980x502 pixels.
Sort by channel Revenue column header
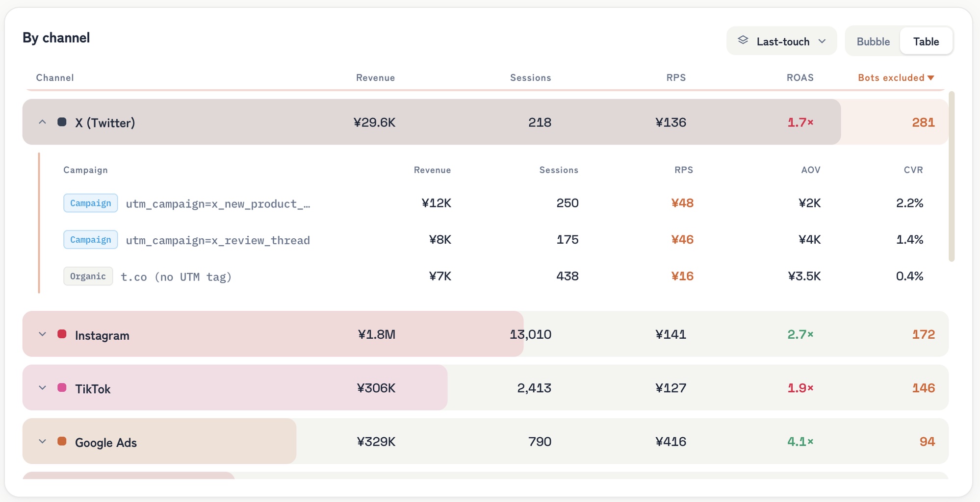tap(375, 77)
